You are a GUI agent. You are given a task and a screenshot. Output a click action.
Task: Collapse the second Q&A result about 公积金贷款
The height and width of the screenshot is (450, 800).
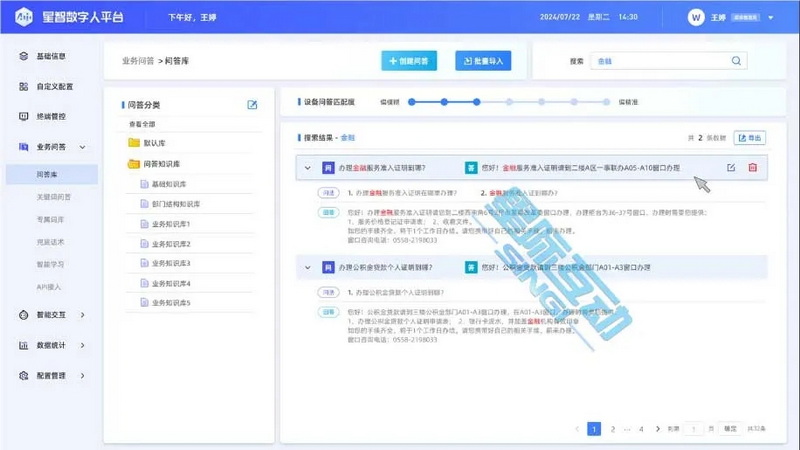click(307, 267)
